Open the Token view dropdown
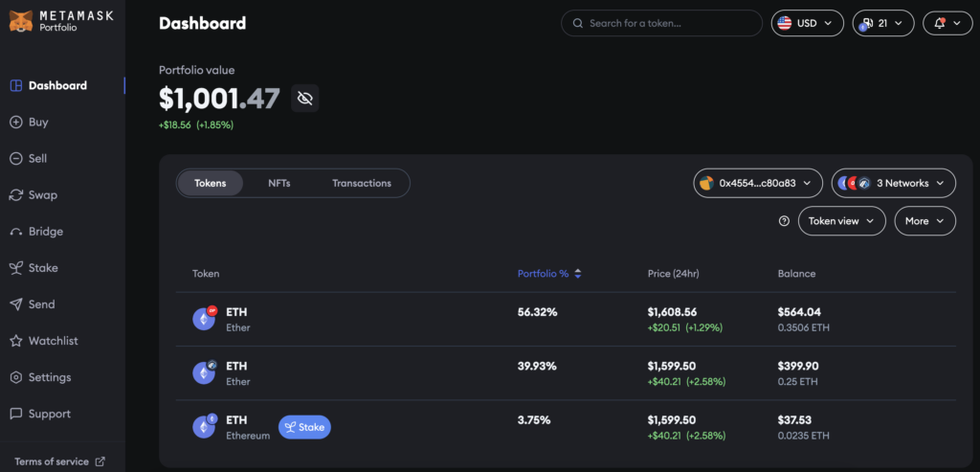 tap(840, 221)
